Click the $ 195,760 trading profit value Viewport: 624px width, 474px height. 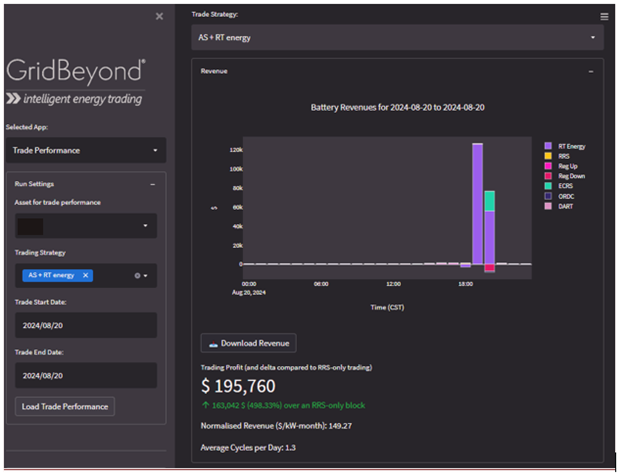[x=238, y=386]
